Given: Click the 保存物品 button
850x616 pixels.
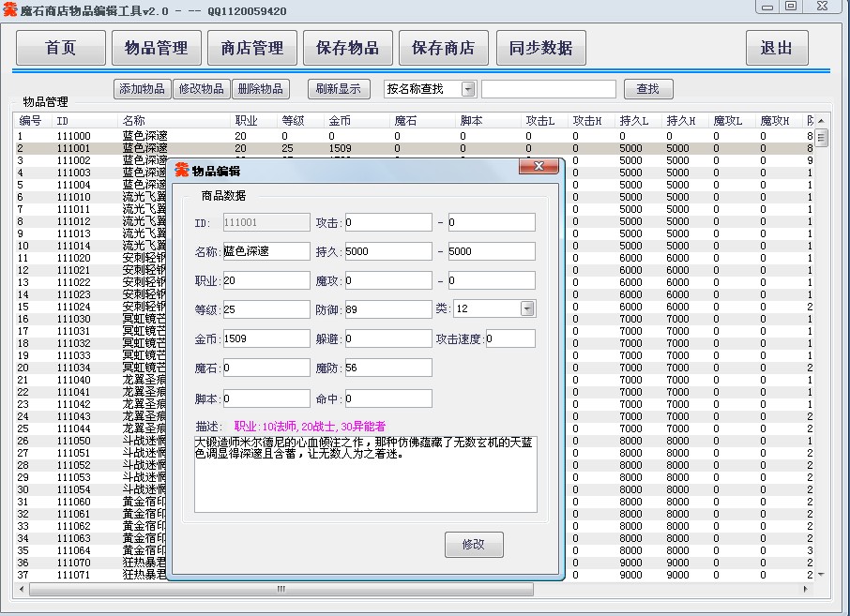Looking at the screenshot, I should 348,49.
